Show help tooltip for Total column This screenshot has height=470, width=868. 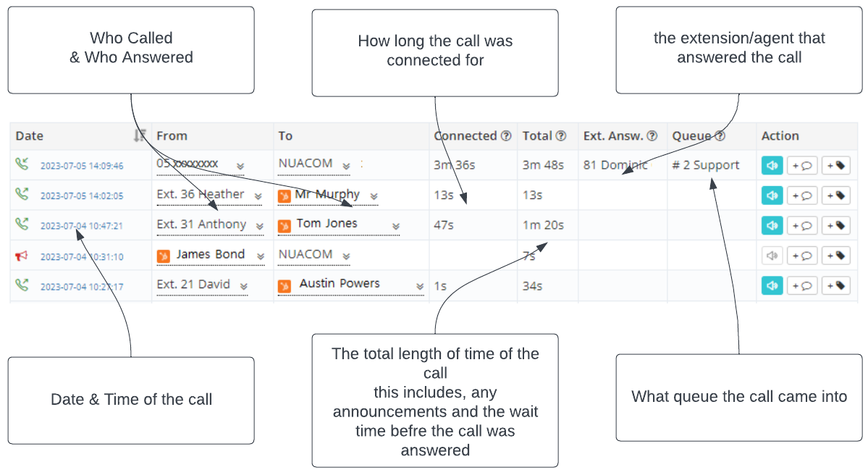(561, 136)
